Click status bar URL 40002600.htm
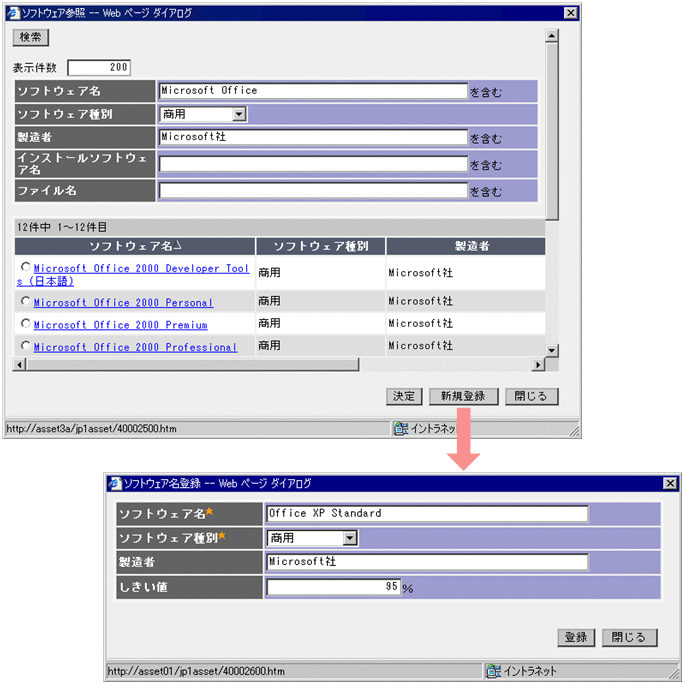Image resolution: width=685 pixels, height=685 pixels. pos(196,671)
